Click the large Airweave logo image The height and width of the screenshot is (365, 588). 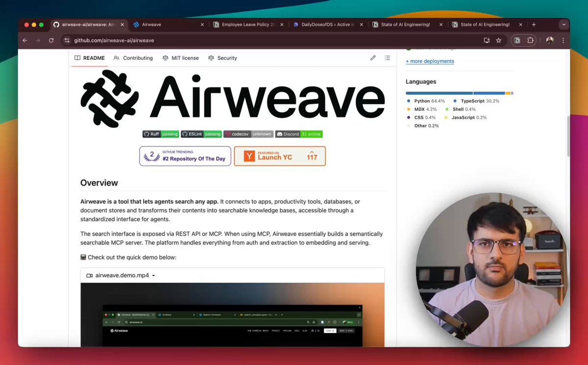[x=233, y=98]
